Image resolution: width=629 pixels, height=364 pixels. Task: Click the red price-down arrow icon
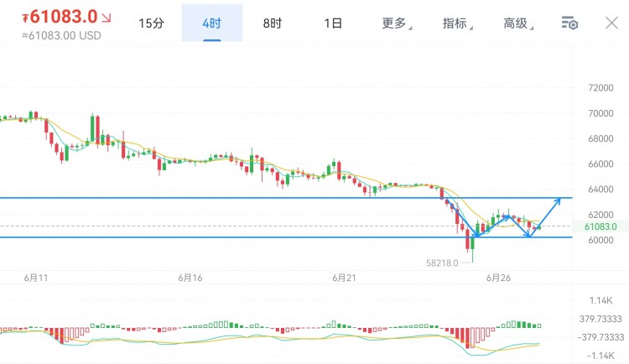[x=107, y=18]
